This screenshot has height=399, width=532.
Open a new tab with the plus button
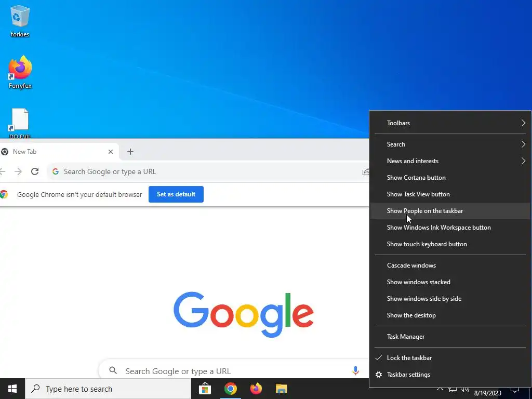click(130, 152)
